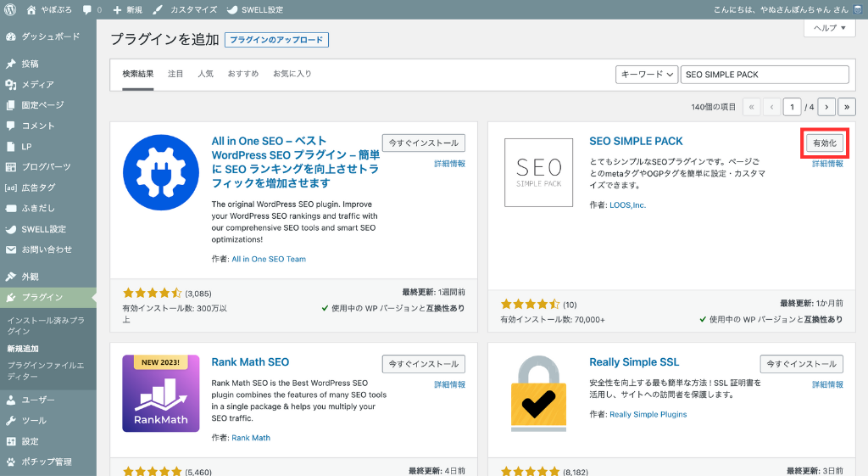Open インストール済みプラグイン submenu item

point(47,325)
